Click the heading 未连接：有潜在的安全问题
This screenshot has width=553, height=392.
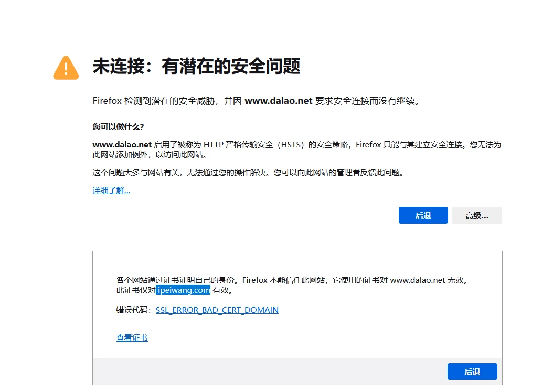click(196, 67)
